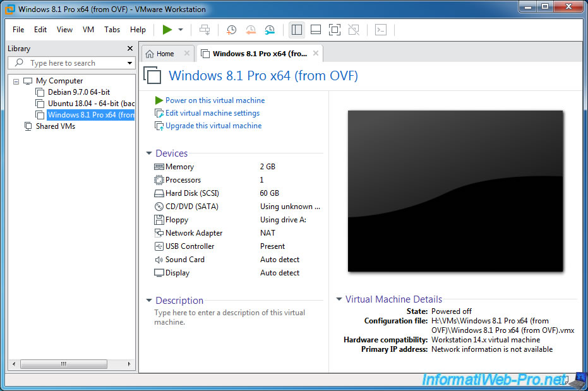Viewport: 588px width, 391px height.
Task: Click the 2 GB memory value
Action: coord(267,167)
